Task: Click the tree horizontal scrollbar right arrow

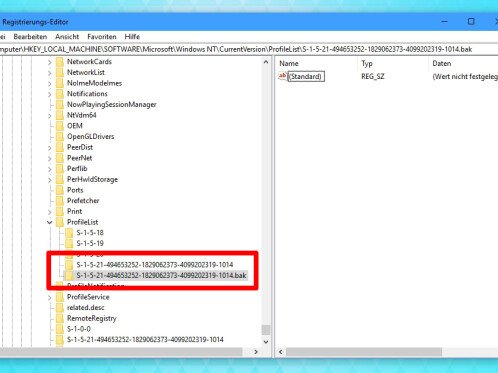Action: point(256,352)
